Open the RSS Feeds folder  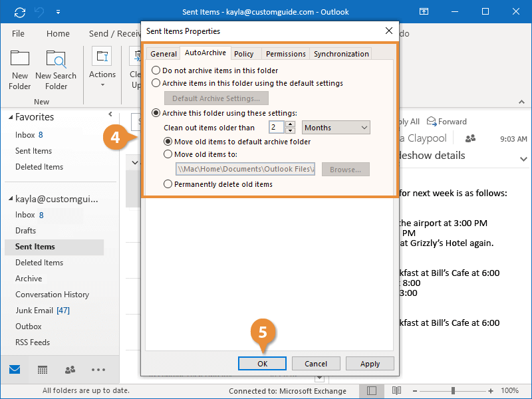point(32,342)
